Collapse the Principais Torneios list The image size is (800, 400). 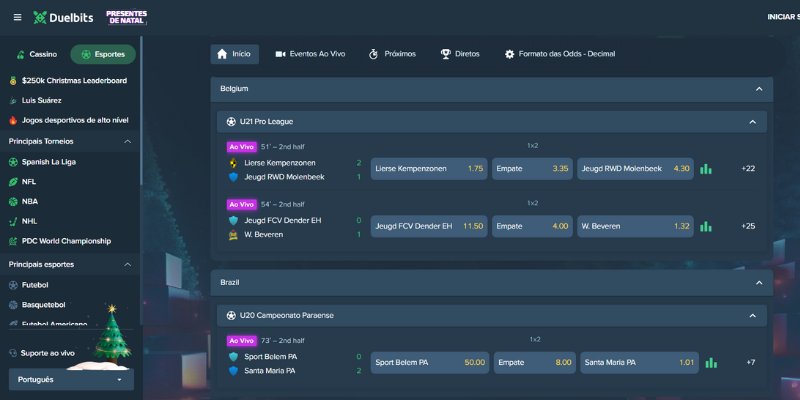tap(128, 141)
